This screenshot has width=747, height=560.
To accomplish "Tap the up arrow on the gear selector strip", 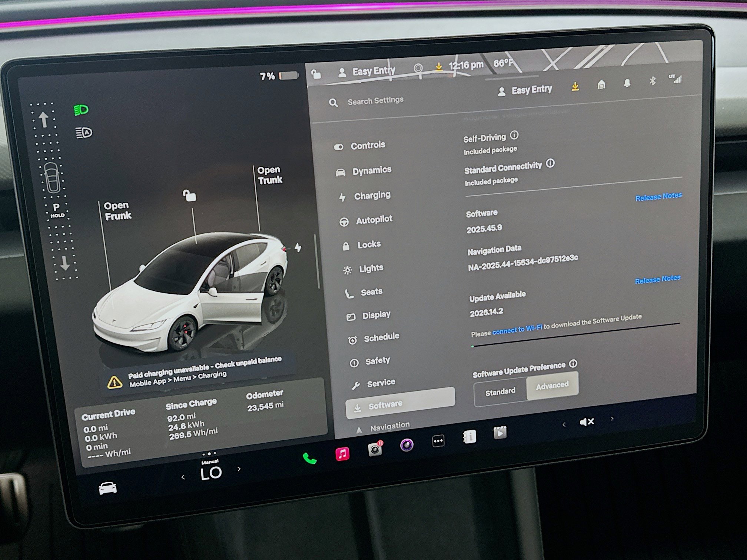I will pos(44,119).
